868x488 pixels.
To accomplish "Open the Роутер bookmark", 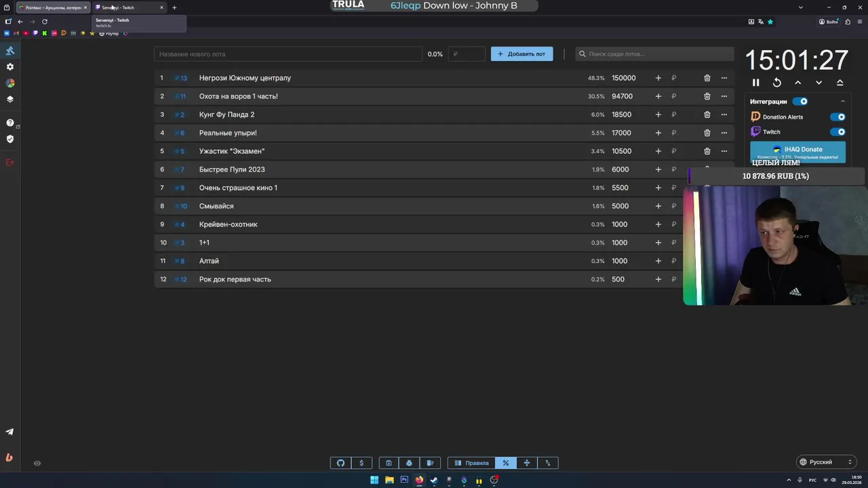I will (109, 33).
